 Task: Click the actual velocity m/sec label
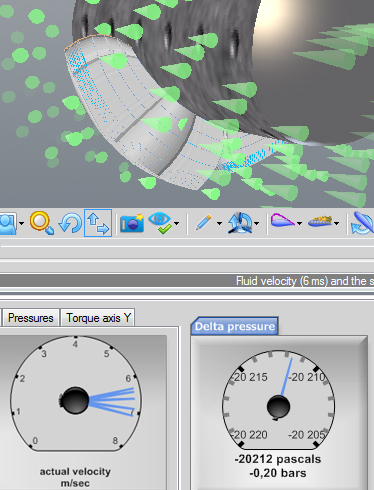point(75,477)
